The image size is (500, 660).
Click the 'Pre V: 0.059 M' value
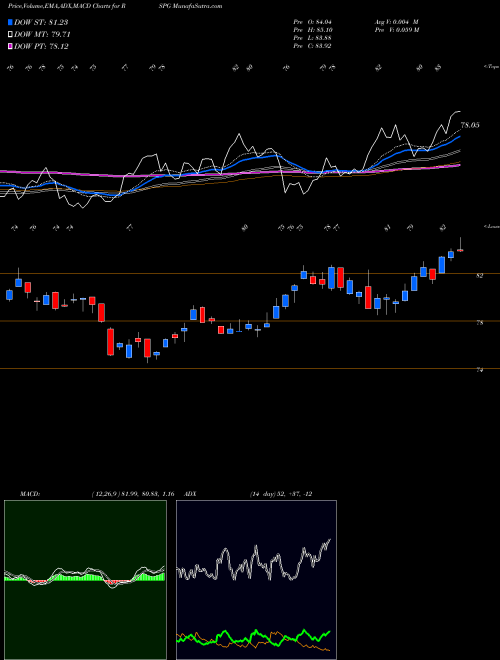(396, 30)
